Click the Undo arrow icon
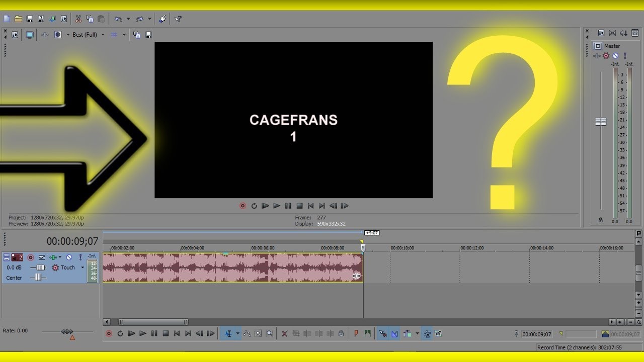 [118, 19]
